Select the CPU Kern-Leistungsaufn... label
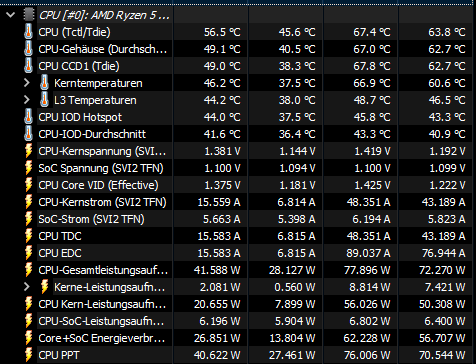 102,304
